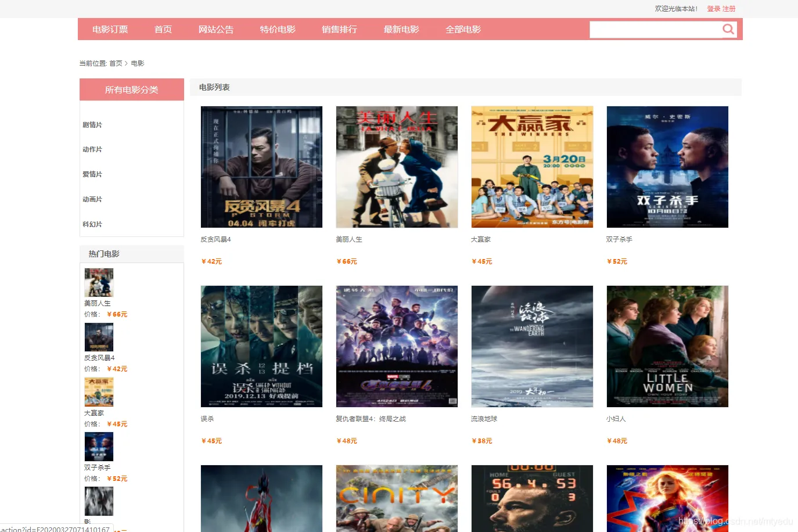Screen dimensions: 798x532
Task: Open the 全部电影 navigation item
Action: tap(463, 30)
